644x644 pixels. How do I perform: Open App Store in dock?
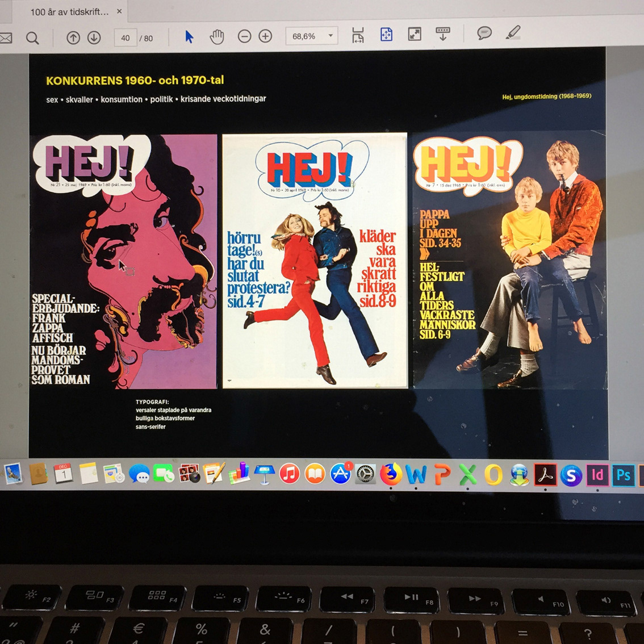[x=341, y=474]
